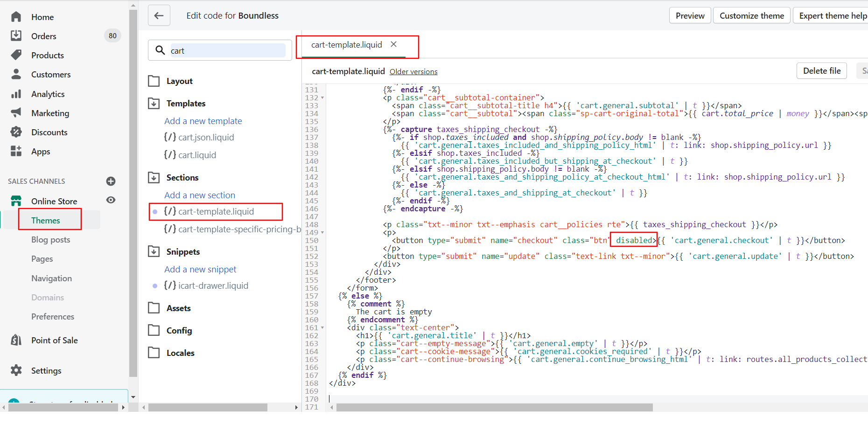Viewport: 868px width, 431px height.
Task: Click the file list horizontal scrollbar
Action: (208, 408)
